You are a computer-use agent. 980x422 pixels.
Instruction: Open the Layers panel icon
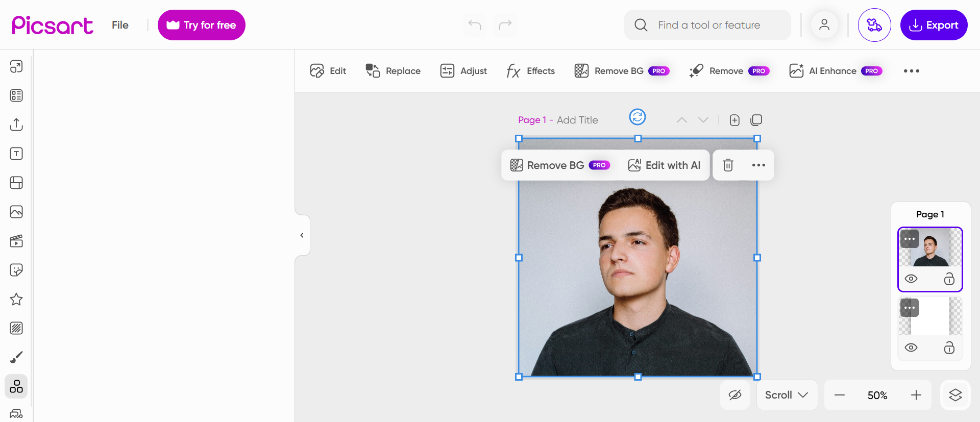click(955, 395)
